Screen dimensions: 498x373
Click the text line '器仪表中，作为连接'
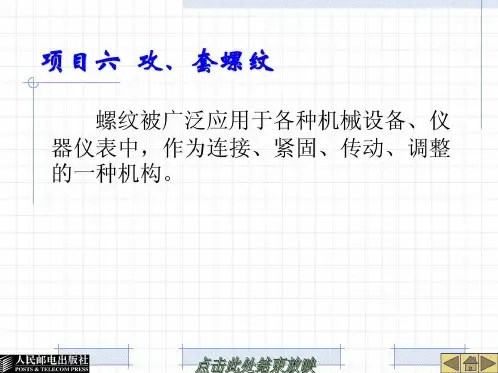pyautogui.click(x=251, y=148)
